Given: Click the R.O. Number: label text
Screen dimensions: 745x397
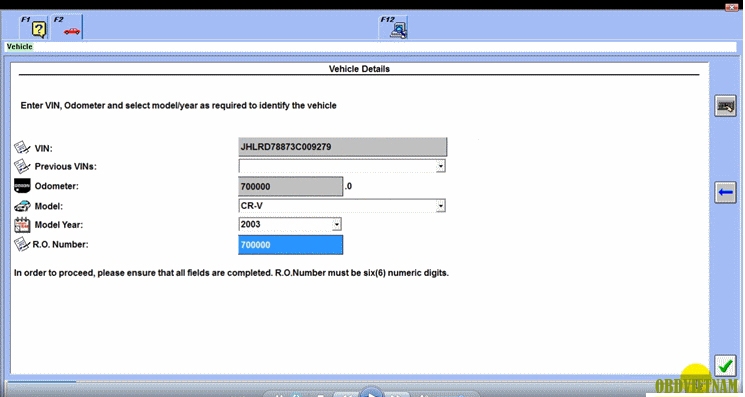Looking at the screenshot, I should [60, 245].
